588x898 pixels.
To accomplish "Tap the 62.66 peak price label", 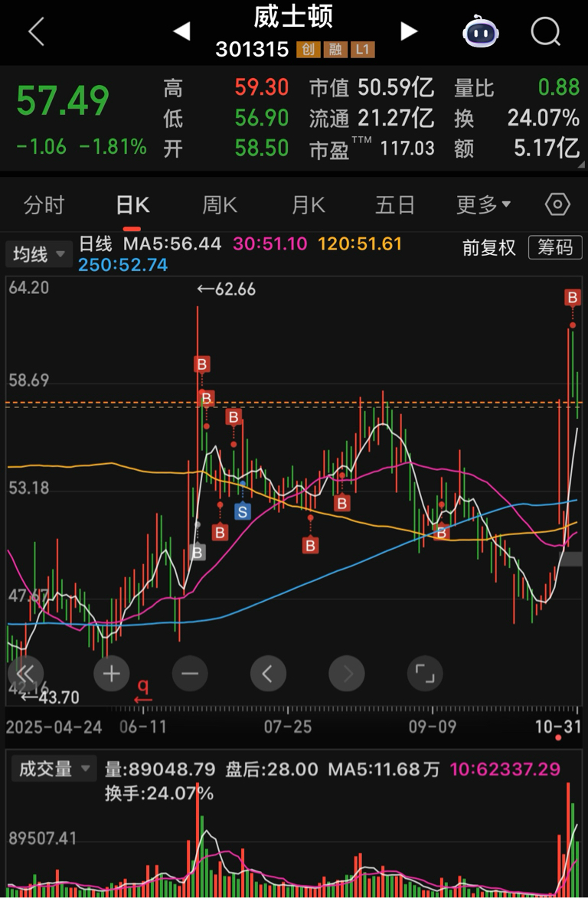I will [227, 289].
